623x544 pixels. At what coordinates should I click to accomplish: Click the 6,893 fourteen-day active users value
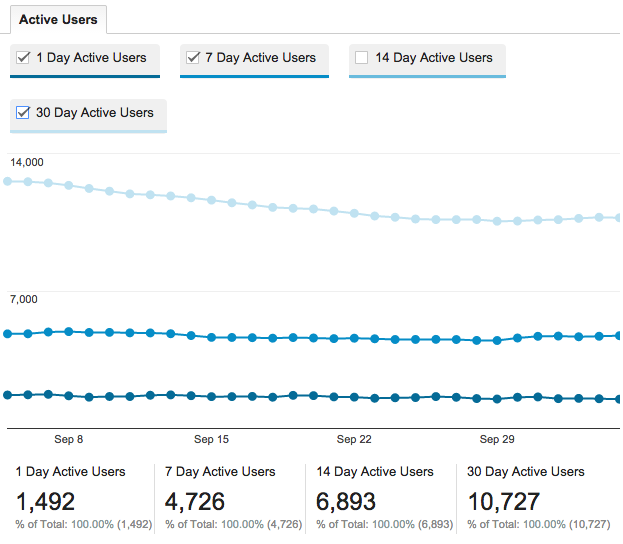345,501
